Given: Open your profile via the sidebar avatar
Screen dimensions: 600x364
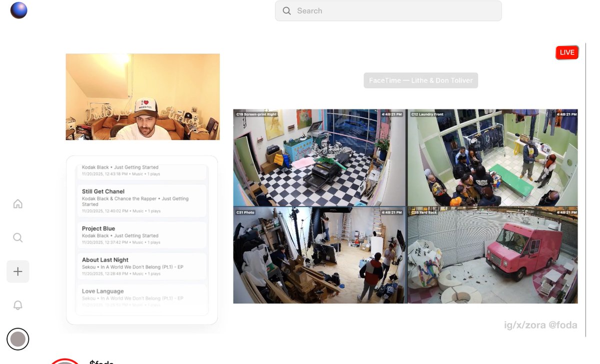Looking at the screenshot, I should [18, 339].
